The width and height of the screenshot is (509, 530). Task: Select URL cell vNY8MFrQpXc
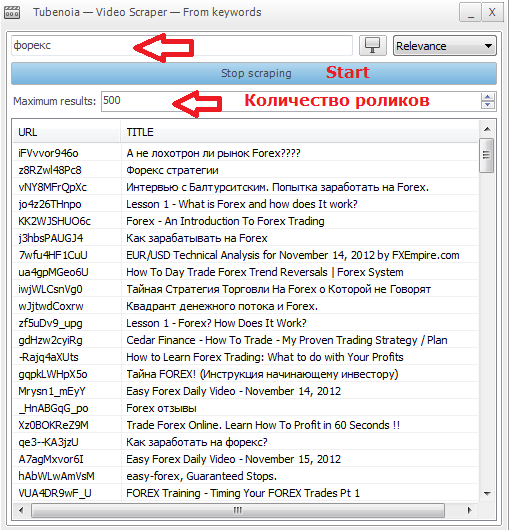(x=52, y=187)
